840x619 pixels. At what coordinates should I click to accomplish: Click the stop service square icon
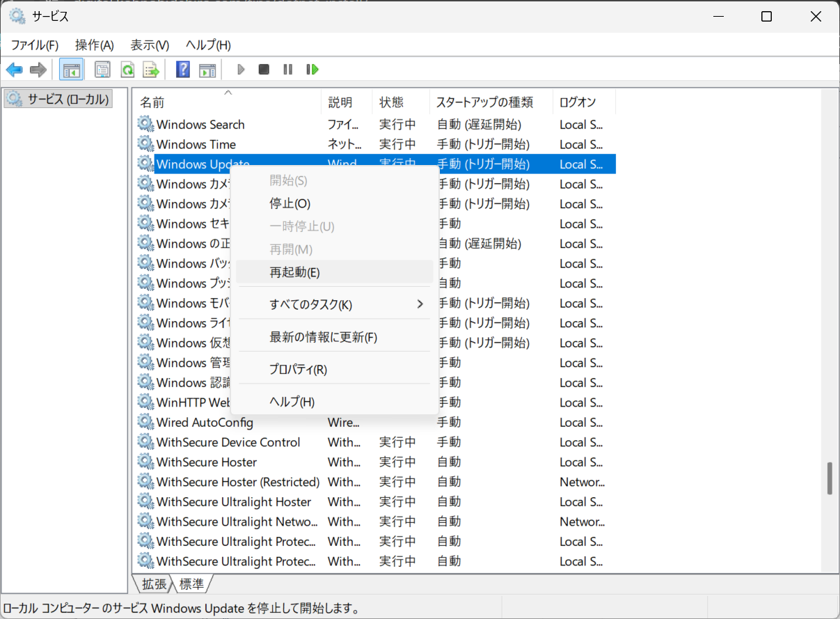pyautogui.click(x=264, y=70)
